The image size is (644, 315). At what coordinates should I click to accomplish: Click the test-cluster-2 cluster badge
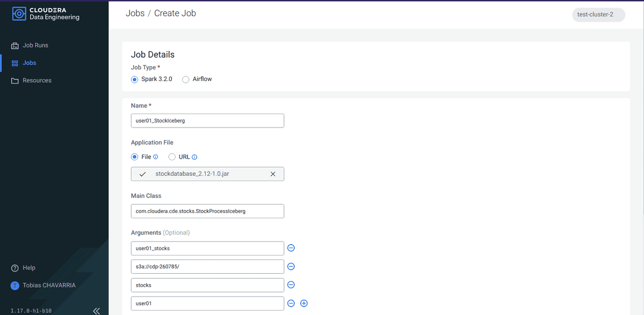(598, 14)
